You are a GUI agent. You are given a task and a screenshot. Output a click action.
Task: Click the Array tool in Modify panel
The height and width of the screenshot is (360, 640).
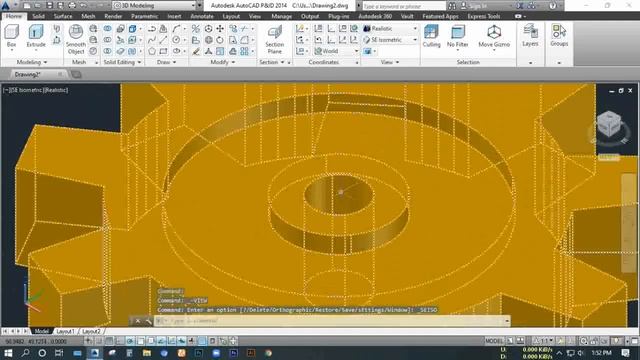[244, 51]
